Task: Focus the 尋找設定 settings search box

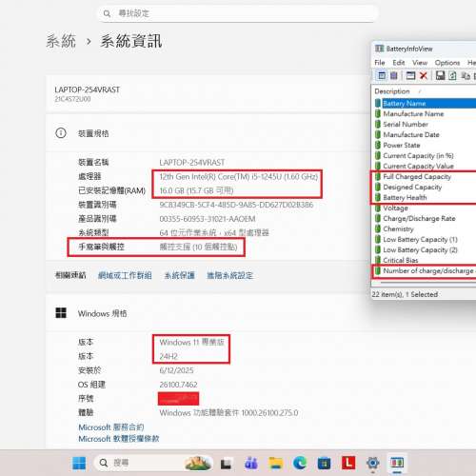Action: 237,13
